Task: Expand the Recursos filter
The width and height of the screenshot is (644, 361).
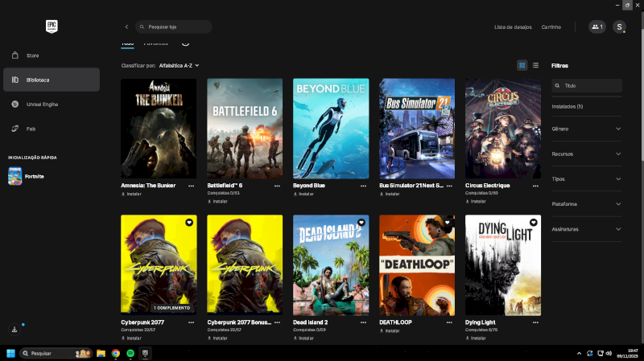Action: 587,154
